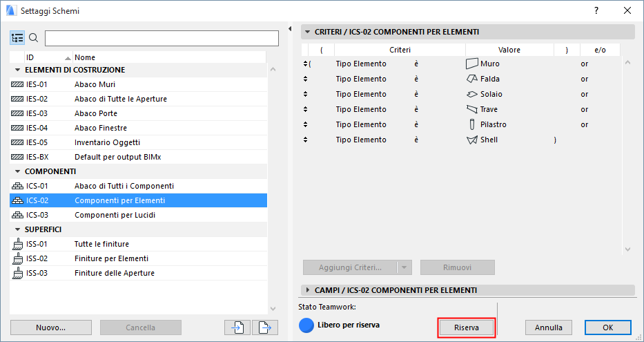Image resolution: width=644 pixels, height=342 pixels.
Task: Click the Nuovo... button
Action: [x=51, y=327]
